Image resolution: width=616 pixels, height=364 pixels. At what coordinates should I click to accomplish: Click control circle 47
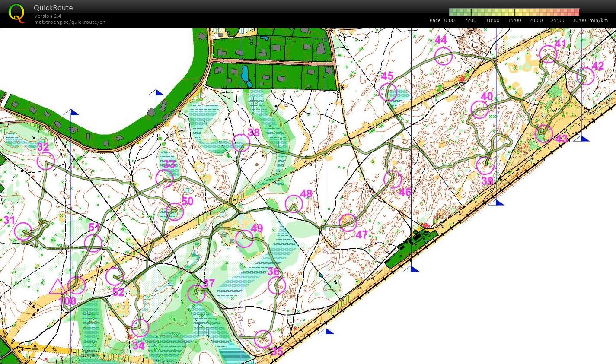tap(348, 222)
